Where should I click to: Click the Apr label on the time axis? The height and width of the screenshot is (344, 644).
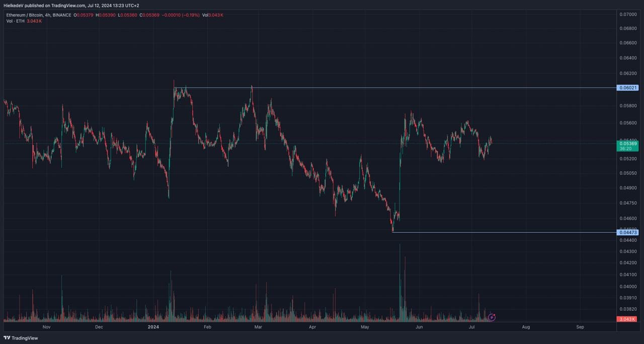312,327
